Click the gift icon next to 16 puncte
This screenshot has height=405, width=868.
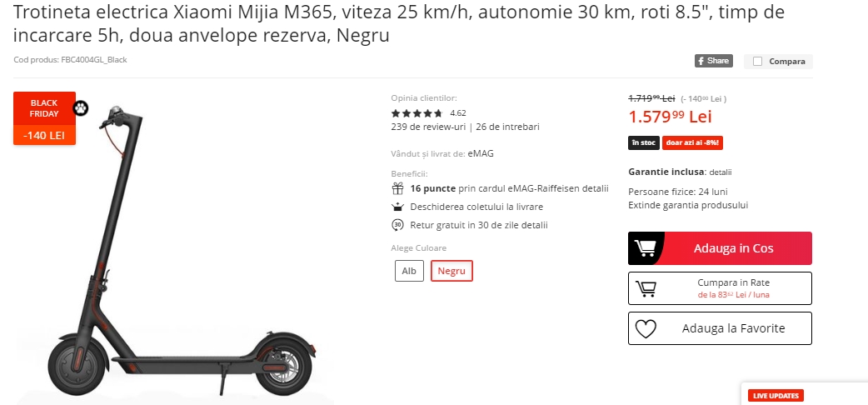pos(397,188)
